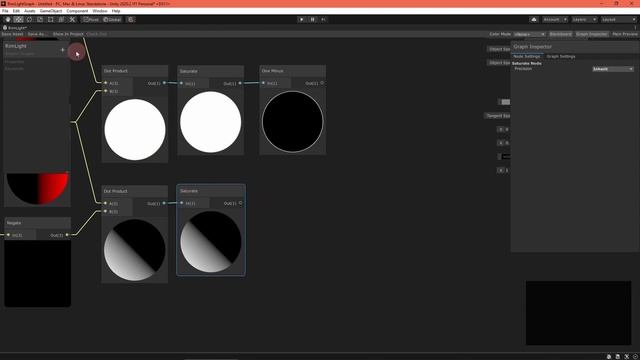
Task: Select the Negate node title
Action: (13, 223)
